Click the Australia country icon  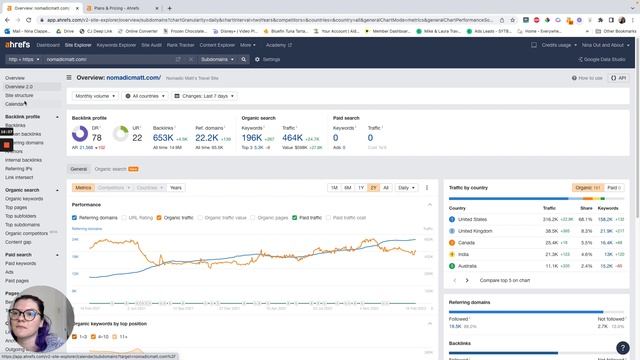(452, 266)
